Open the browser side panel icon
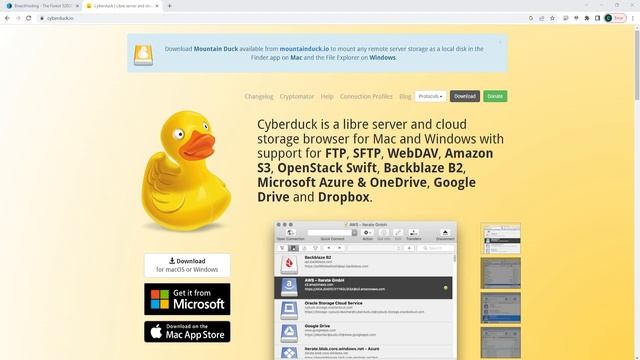Image resolution: width=640 pixels, height=360 pixels. coord(598,18)
